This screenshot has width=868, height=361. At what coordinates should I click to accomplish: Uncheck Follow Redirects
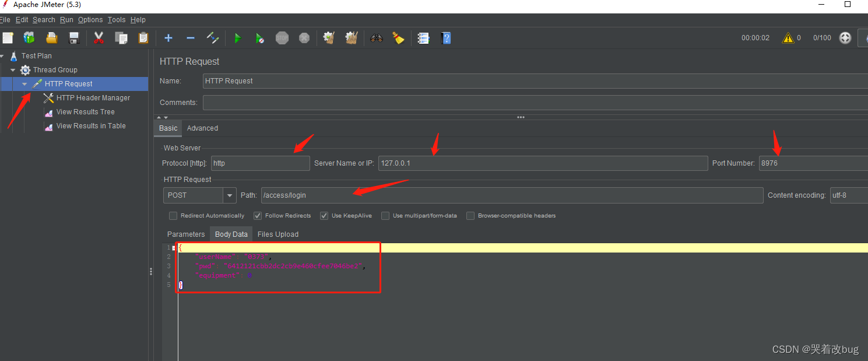[258, 216]
